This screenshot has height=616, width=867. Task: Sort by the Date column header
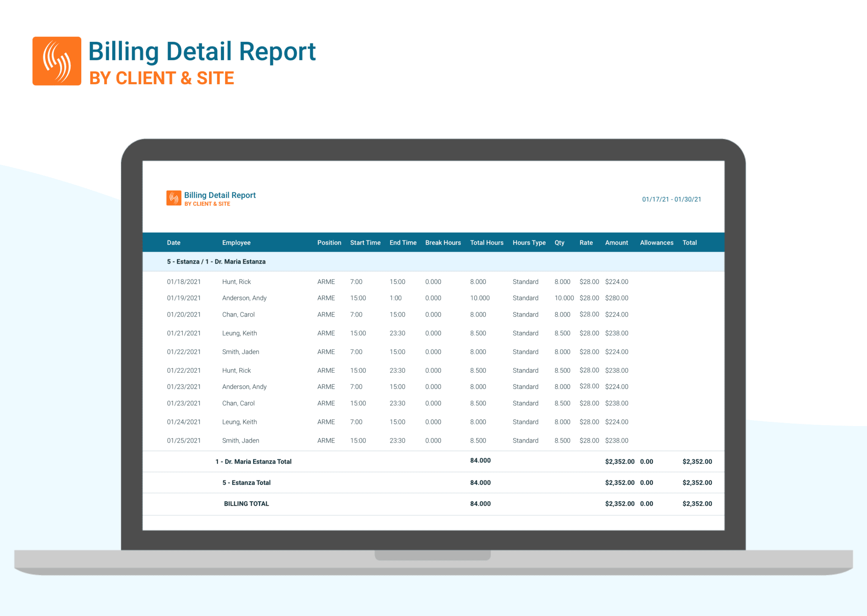tap(174, 242)
